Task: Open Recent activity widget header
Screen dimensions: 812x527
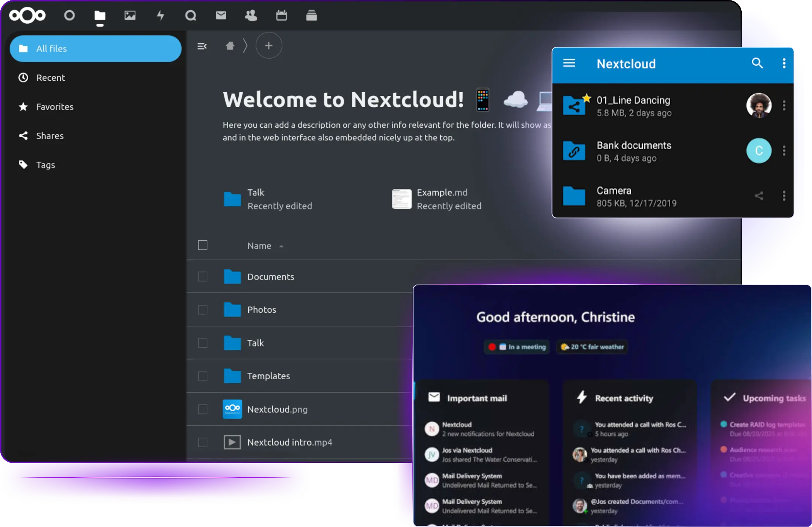Action: (x=615, y=398)
